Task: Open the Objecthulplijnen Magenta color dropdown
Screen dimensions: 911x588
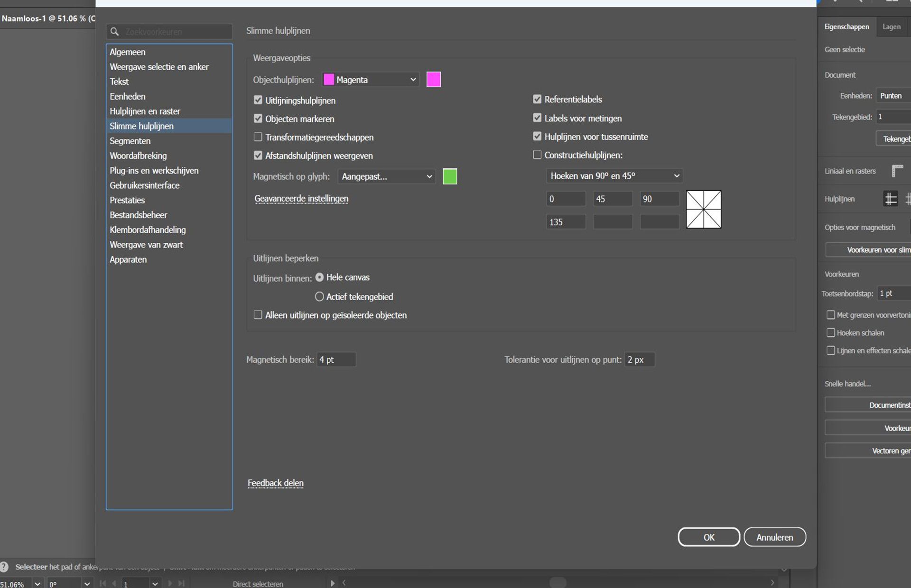Action: (x=371, y=80)
